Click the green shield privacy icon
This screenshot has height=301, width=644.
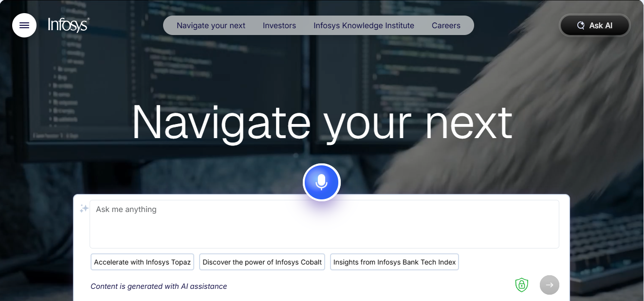point(521,285)
